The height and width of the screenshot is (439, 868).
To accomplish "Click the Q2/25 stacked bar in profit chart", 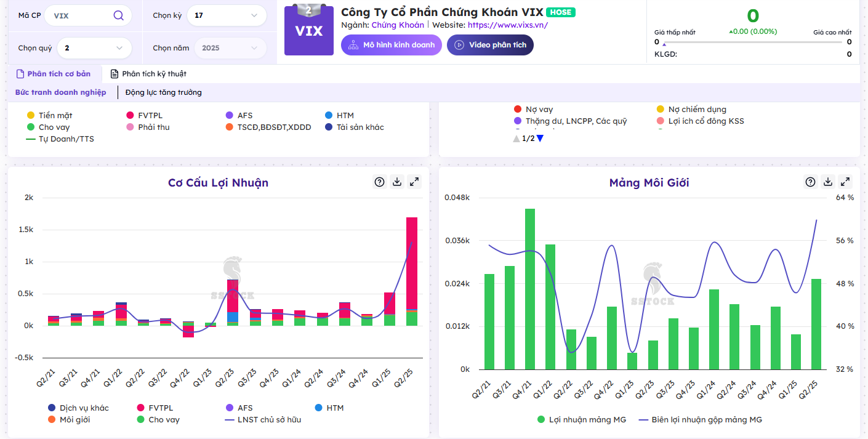I will tap(412, 271).
